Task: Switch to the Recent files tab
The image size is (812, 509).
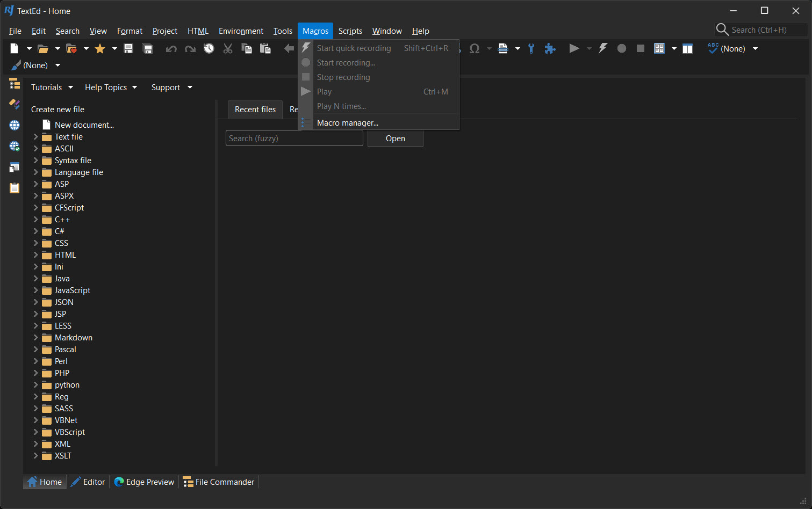Action: [x=255, y=109]
